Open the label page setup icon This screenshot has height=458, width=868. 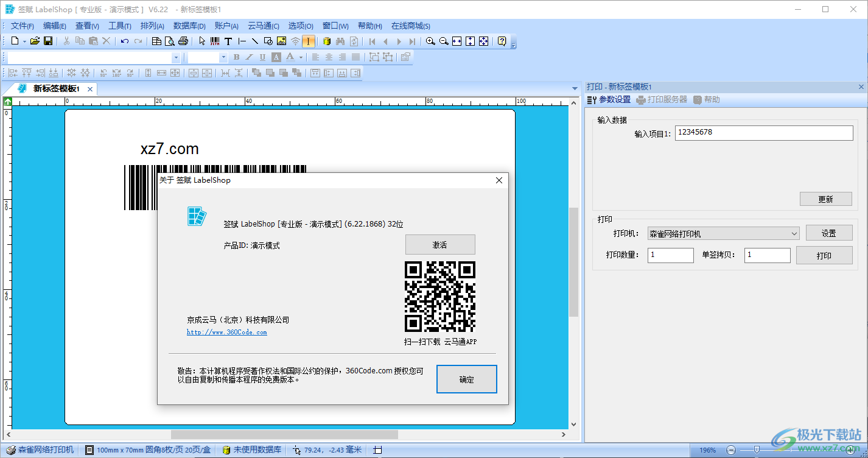[x=156, y=41]
